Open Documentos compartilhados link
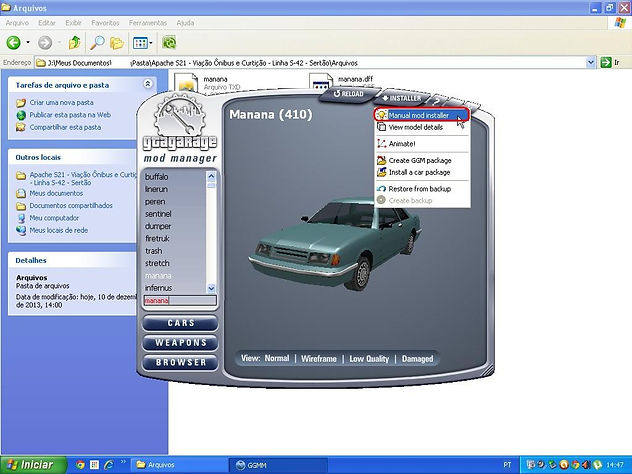632x474 pixels. 71,206
